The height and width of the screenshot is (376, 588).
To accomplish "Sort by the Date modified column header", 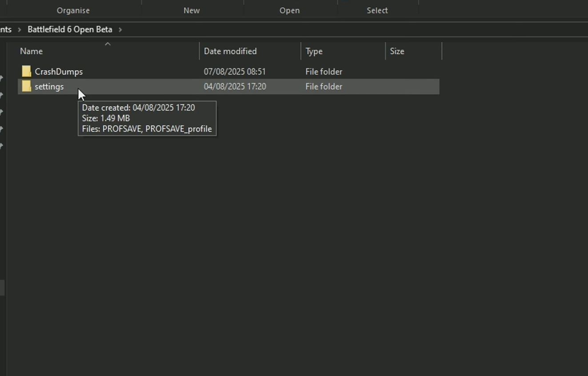I will 230,52.
